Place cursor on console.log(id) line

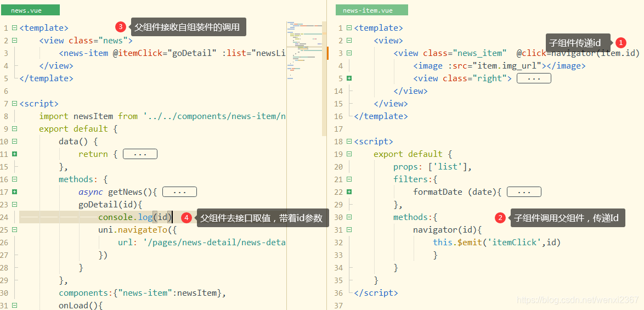[x=135, y=217]
